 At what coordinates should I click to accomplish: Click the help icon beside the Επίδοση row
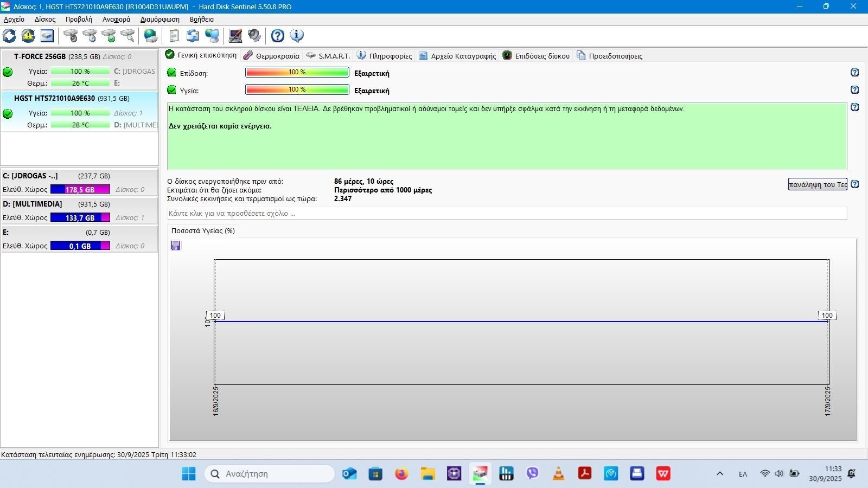pyautogui.click(x=854, y=73)
